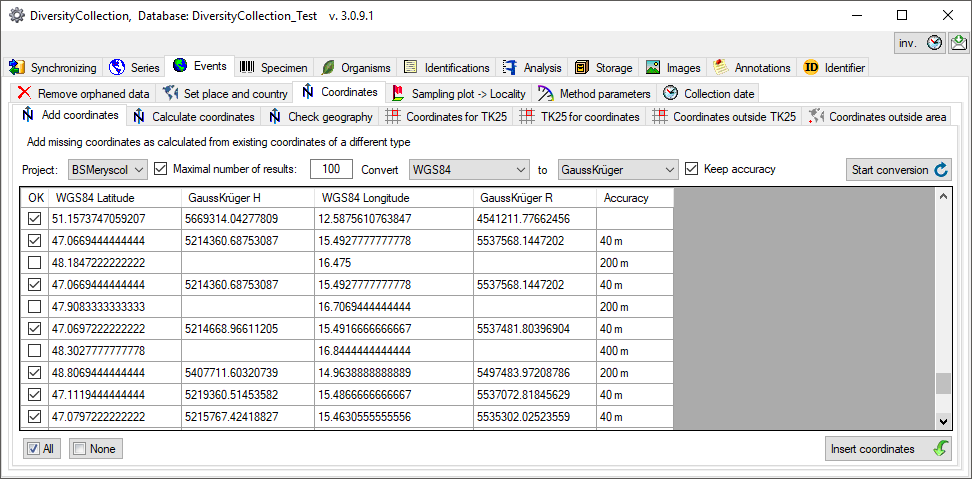This screenshot has height=479, width=972.
Task: Open the Synchronizing tab
Action: pyautogui.click(x=53, y=68)
